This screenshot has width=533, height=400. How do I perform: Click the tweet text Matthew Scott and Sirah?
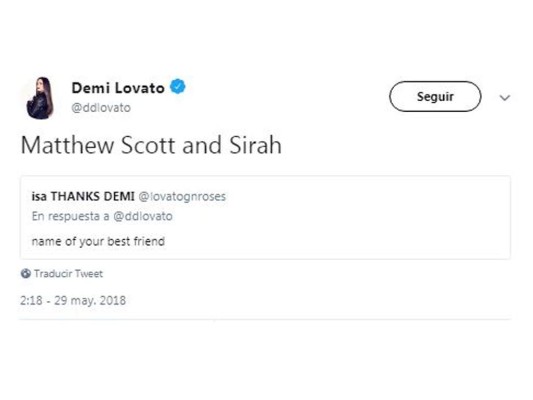pyautogui.click(x=151, y=145)
